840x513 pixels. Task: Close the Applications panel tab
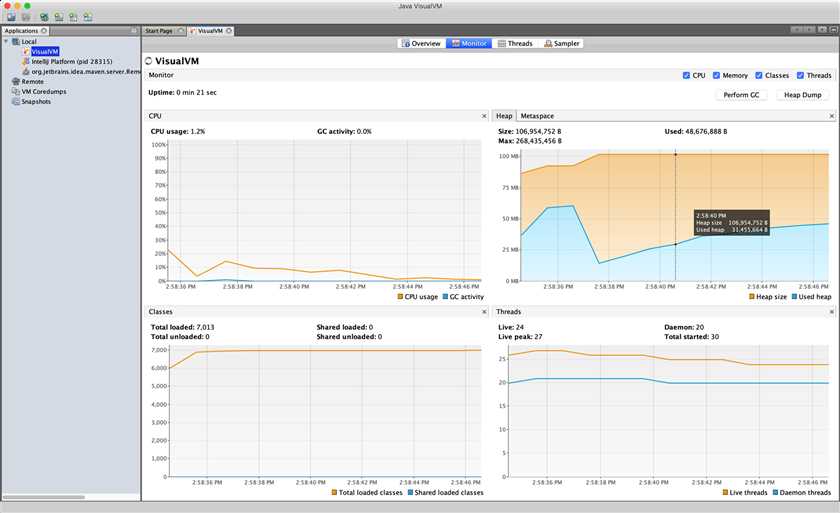click(44, 31)
